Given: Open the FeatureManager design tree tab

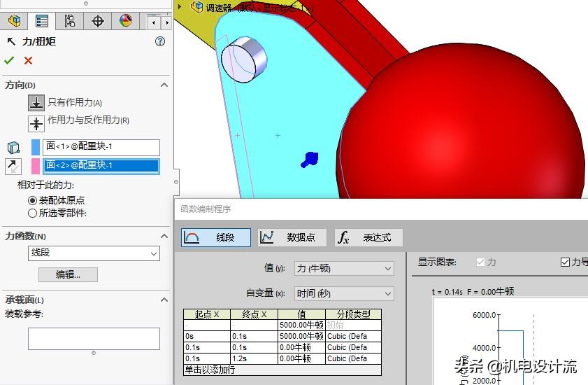Looking at the screenshot, I should [x=14, y=21].
